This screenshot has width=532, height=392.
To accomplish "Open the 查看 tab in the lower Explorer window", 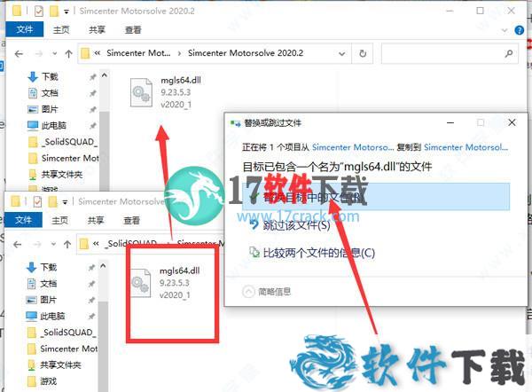I will click(x=131, y=221).
